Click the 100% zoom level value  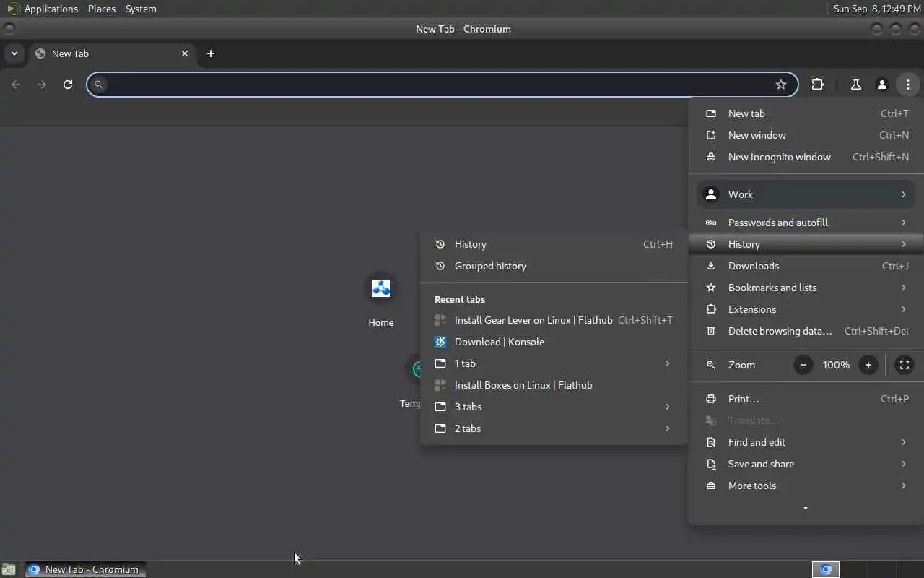[836, 365]
